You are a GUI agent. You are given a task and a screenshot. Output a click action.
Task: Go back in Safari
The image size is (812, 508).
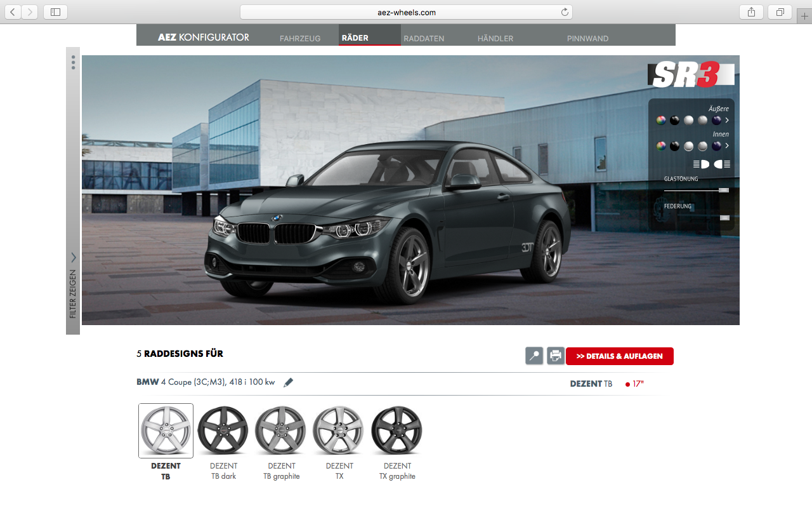[x=13, y=11]
